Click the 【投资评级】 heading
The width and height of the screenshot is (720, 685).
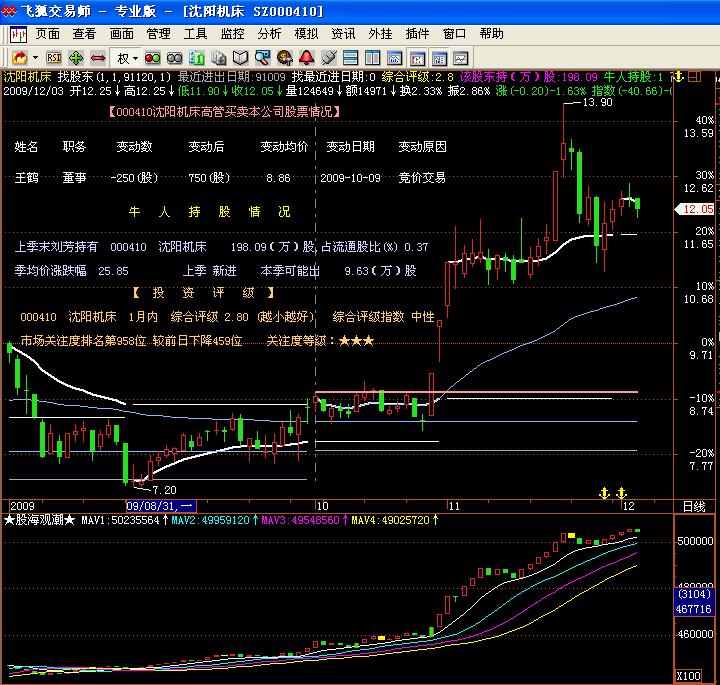click(x=203, y=293)
